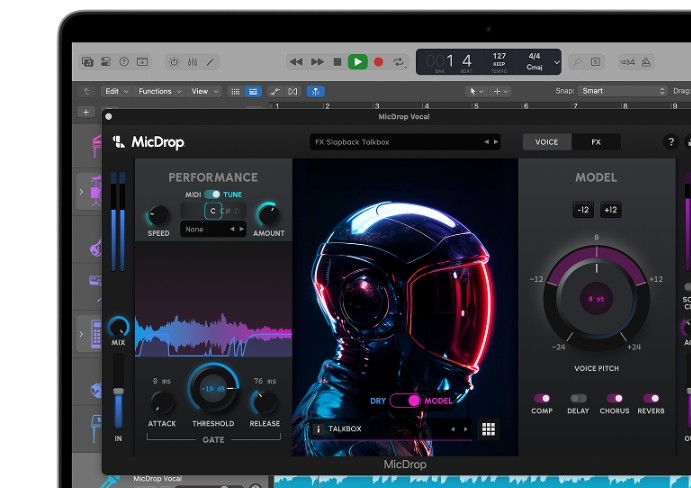Enable the DELAY effect toggle
Viewport: 691px width, 488px height.
pos(578,399)
